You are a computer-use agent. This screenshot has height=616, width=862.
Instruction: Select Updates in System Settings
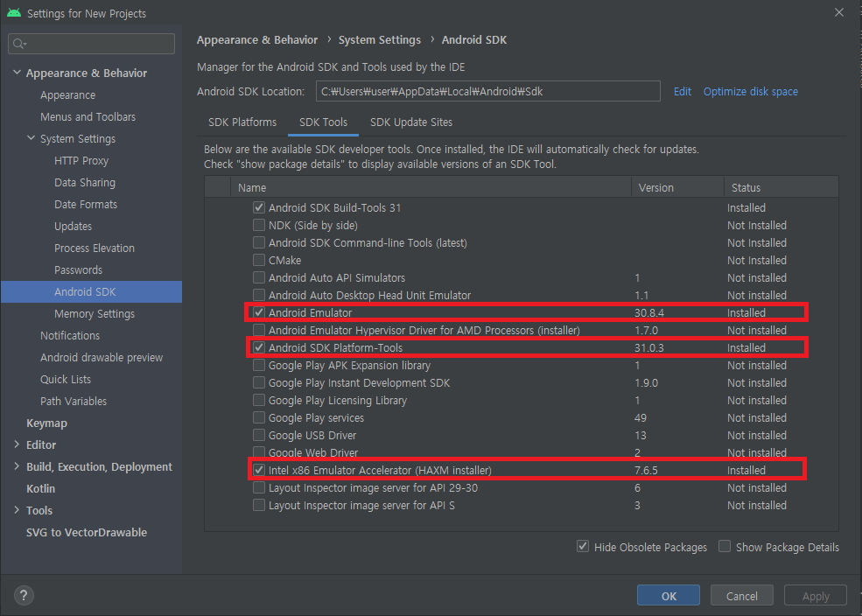[74, 227]
